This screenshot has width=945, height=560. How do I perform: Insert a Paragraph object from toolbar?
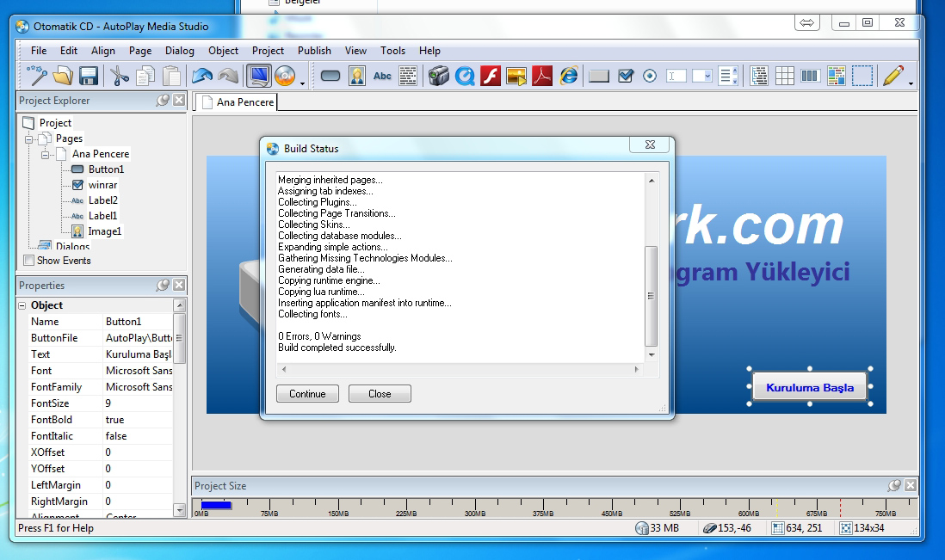(x=408, y=76)
